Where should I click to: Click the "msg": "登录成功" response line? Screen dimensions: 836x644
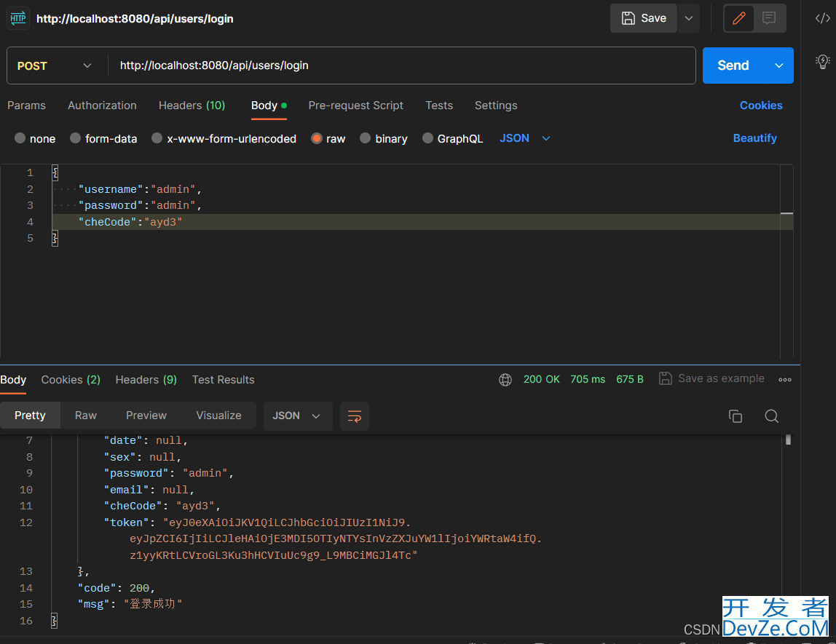pos(130,604)
